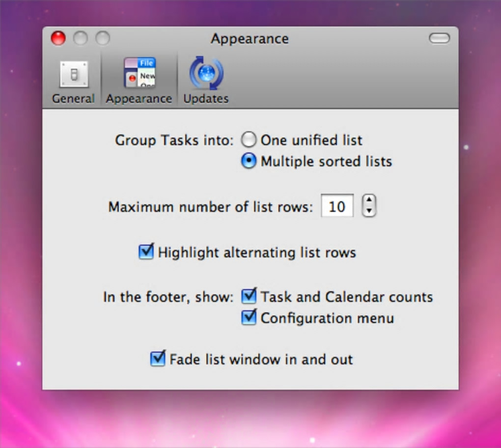501x448 pixels.
Task: Click the grayed-out minimize window button
Action: (80, 38)
